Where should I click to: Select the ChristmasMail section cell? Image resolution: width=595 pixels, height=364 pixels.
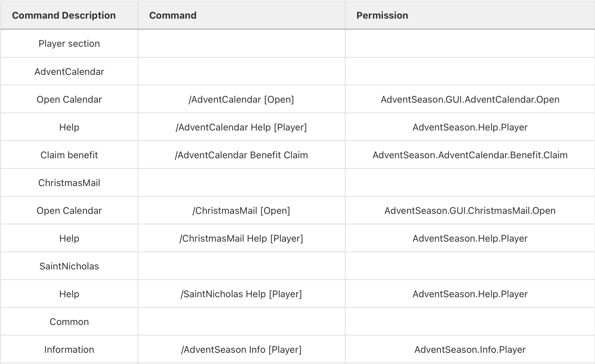point(69,183)
